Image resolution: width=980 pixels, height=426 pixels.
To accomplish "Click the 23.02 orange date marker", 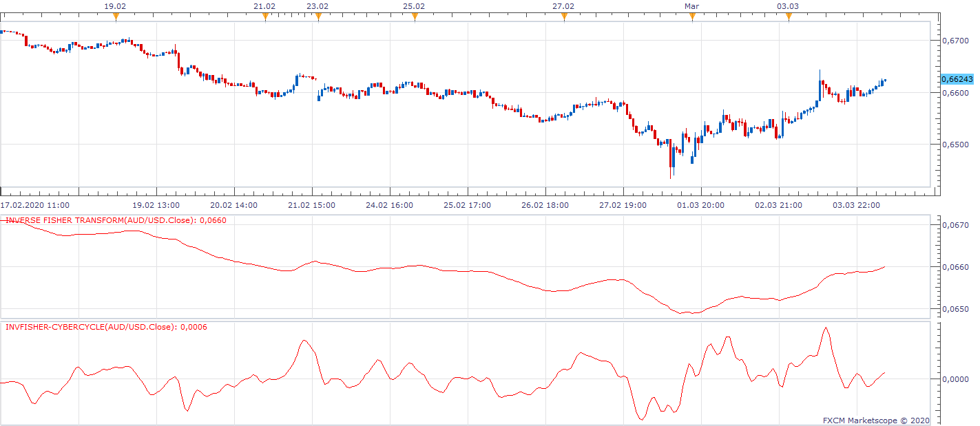I will pos(317,17).
